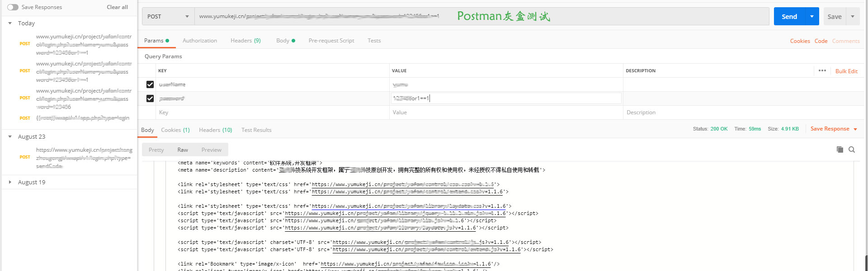Click the Query Params heading
The width and height of the screenshot is (868, 271).
(x=163, y=56)
